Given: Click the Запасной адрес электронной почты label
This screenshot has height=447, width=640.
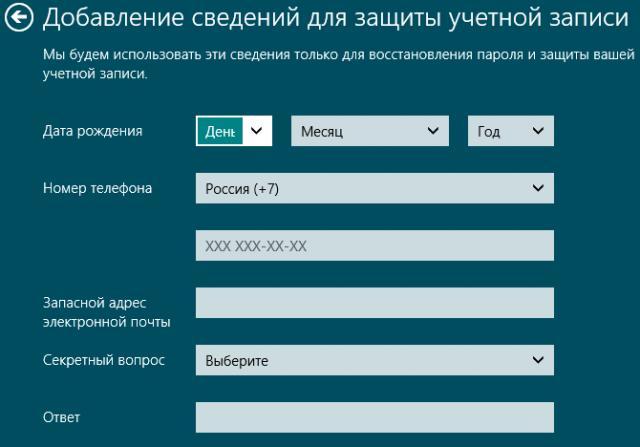Looking at the screenshot, I should click(x=106, y=311).
